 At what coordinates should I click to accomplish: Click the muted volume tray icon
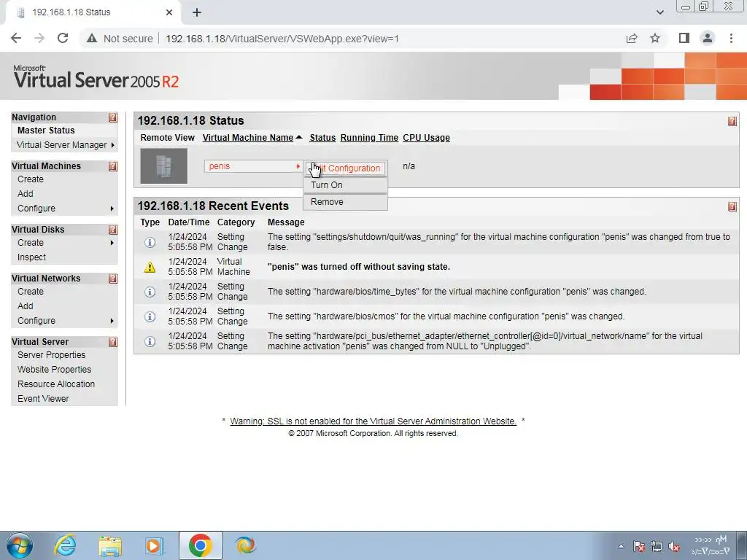pyautogui.click(x=674, y=547)
